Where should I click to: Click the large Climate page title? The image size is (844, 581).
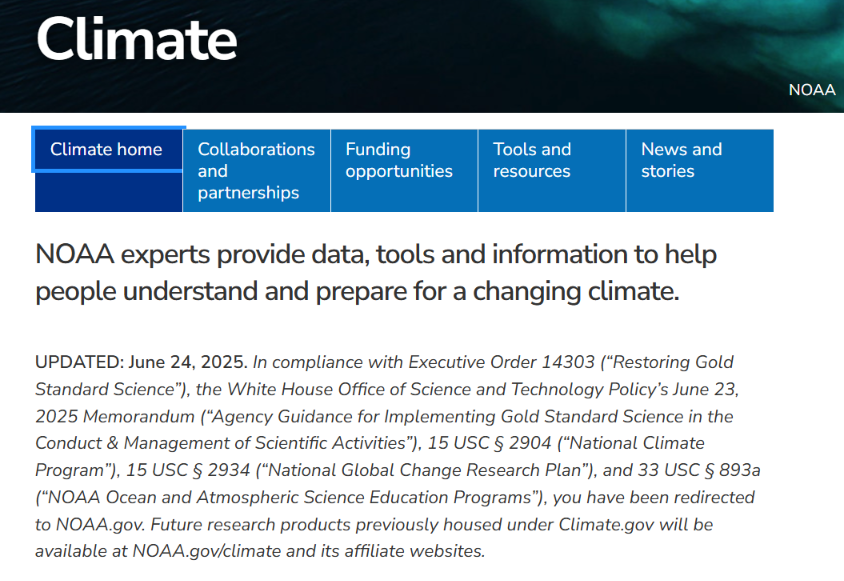tap(137, 39)
